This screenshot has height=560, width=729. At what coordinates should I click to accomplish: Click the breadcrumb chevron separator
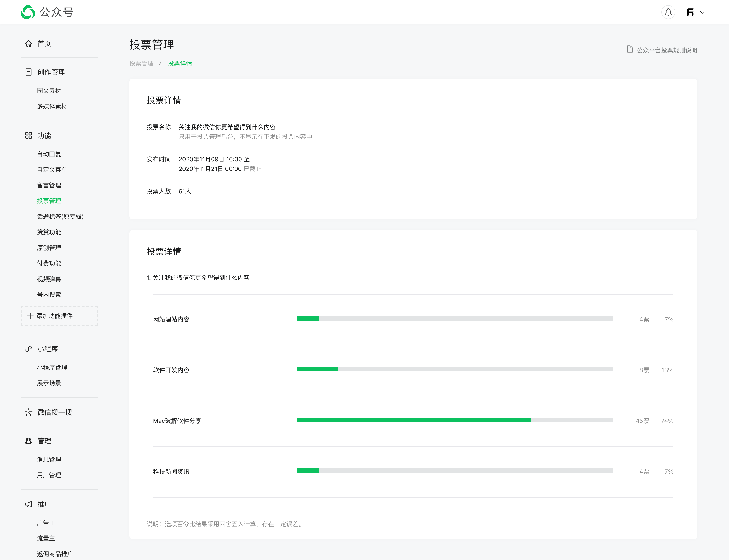[160, 63]
